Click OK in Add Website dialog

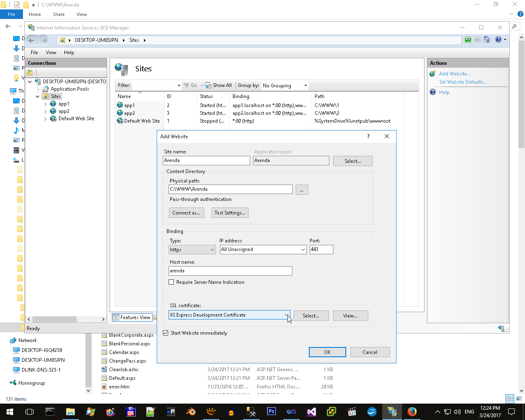pos(327,352)
